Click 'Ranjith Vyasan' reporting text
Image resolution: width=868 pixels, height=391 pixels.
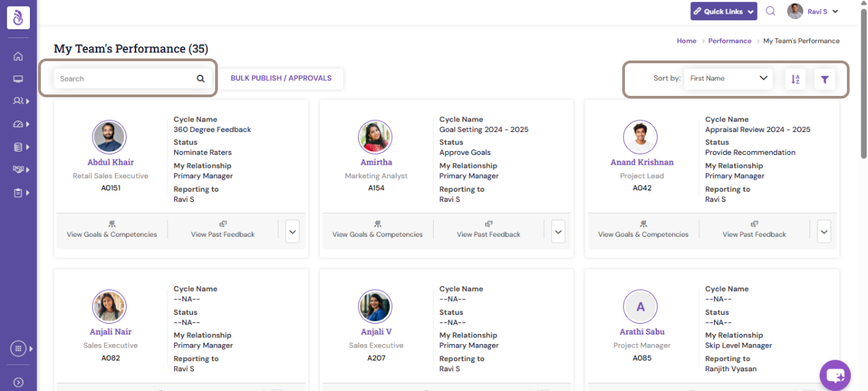[730, 369]
